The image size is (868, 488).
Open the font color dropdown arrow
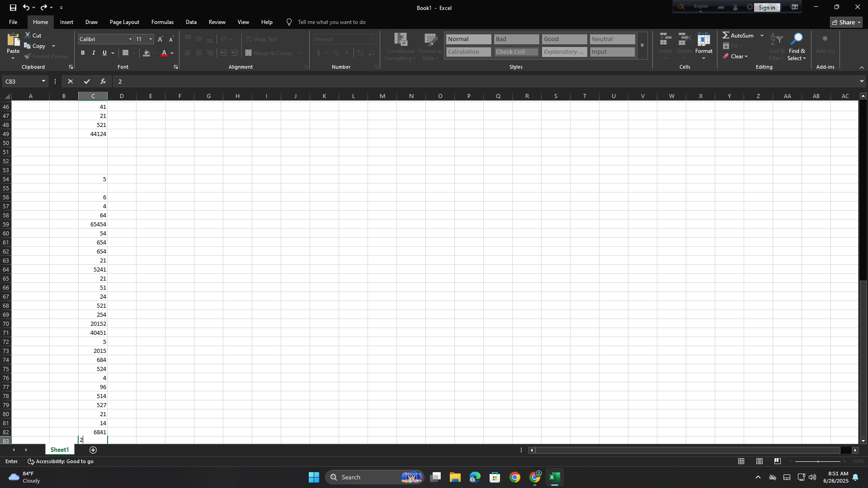point(172,53)
